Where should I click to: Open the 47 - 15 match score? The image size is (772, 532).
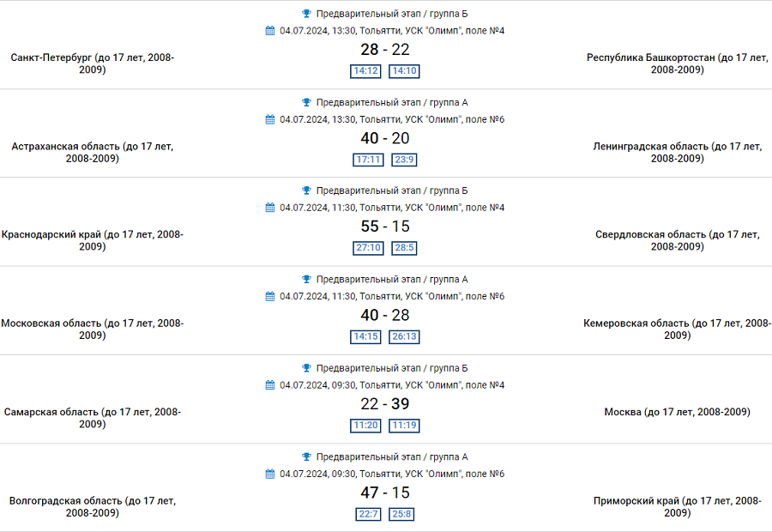385,493
